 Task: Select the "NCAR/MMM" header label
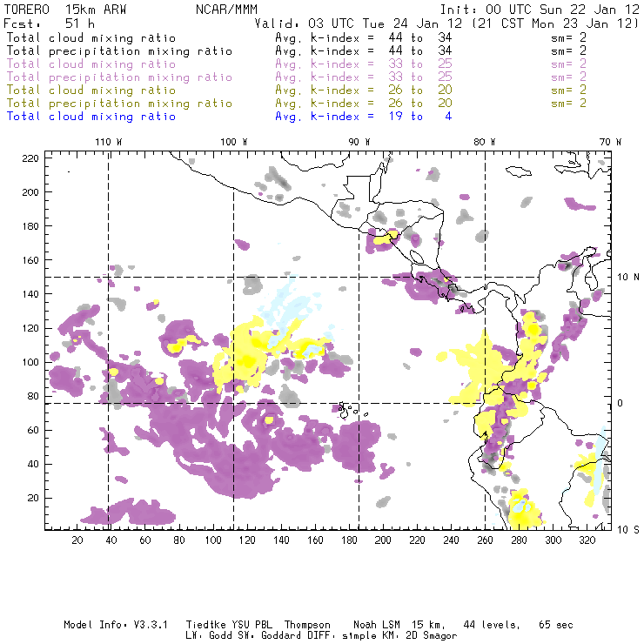point(226,10)
